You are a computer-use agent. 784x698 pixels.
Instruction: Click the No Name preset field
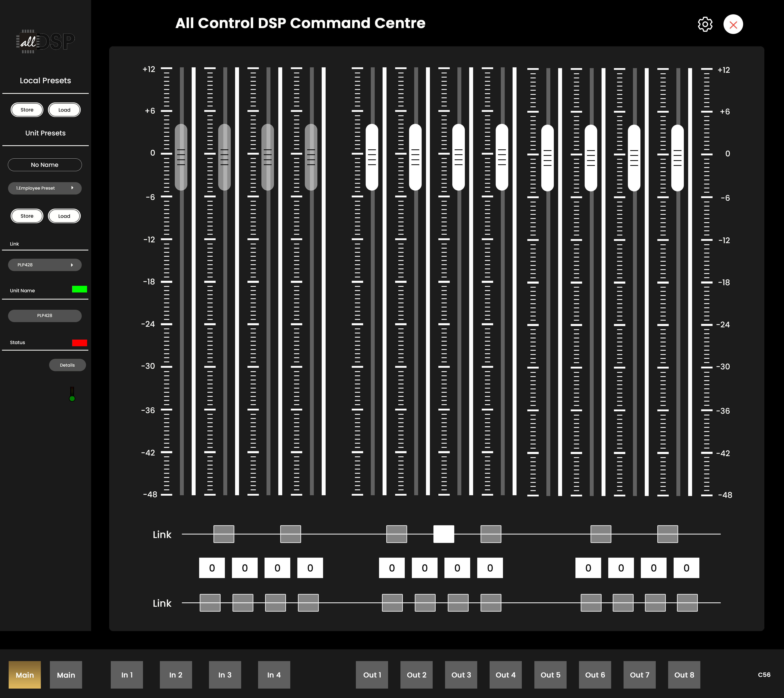click(45, 165)
